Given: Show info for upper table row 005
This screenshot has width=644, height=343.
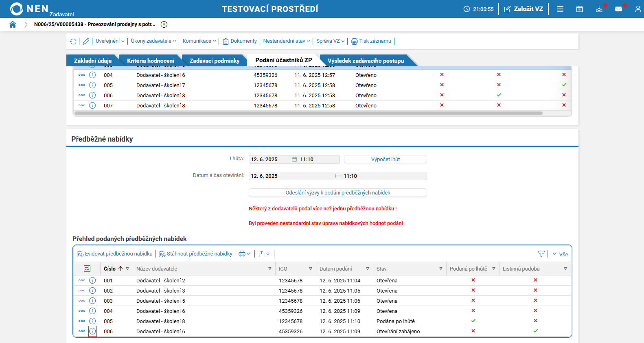Looking at the screenshot, I should (x=92, y=85).
